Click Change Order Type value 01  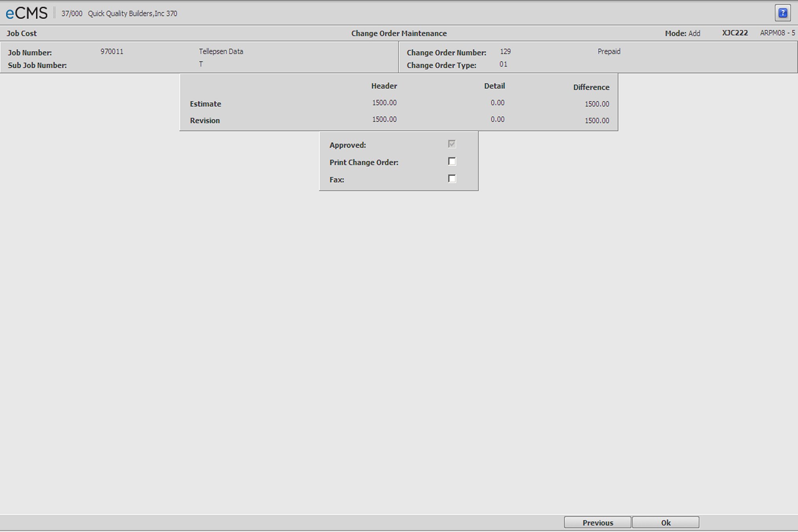[503, 64]
